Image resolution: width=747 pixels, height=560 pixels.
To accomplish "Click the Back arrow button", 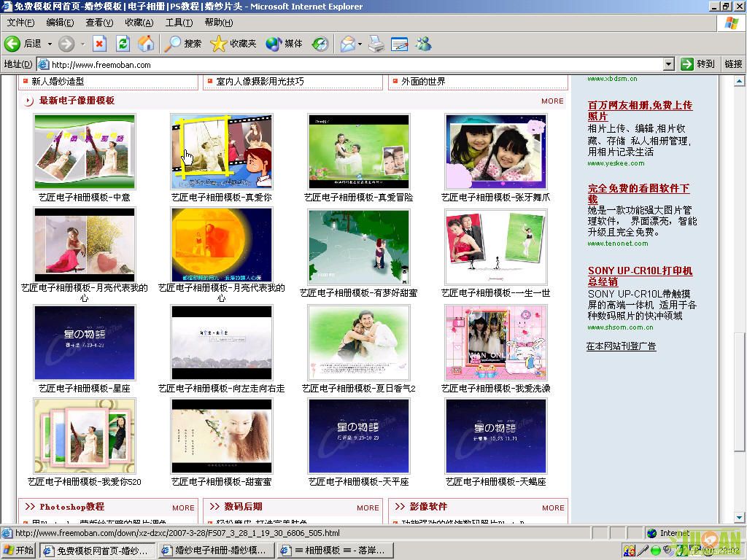I will 12,44.
